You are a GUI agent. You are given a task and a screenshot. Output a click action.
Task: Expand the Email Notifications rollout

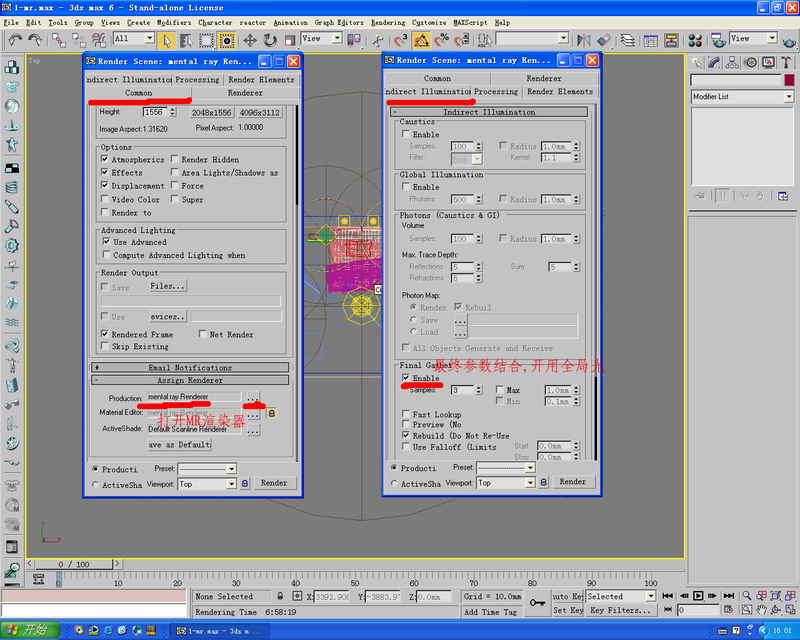[190, 367]
